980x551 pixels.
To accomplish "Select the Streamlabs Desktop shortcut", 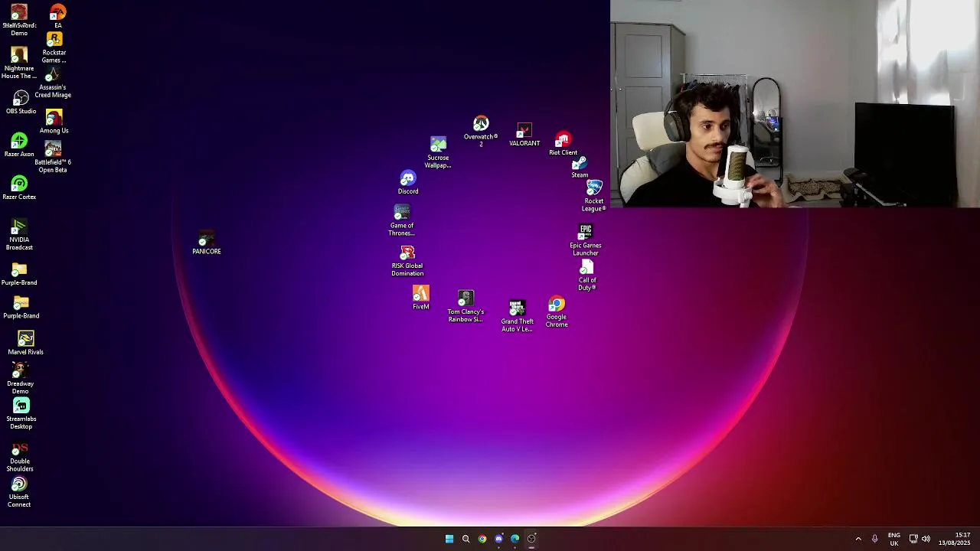I will 21,414.
